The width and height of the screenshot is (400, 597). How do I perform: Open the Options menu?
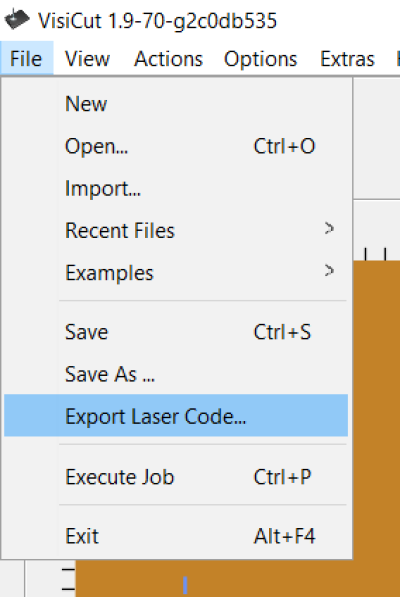pos(260,59)
